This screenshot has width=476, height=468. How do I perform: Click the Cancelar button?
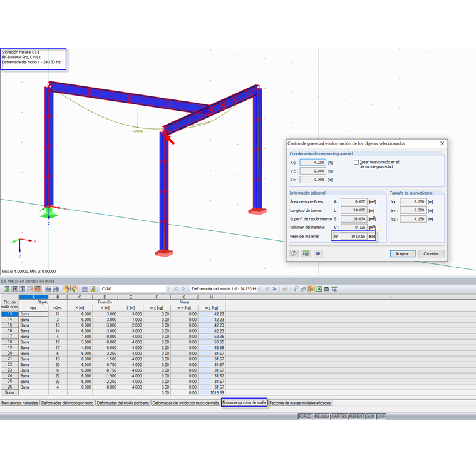coord(431,253)
